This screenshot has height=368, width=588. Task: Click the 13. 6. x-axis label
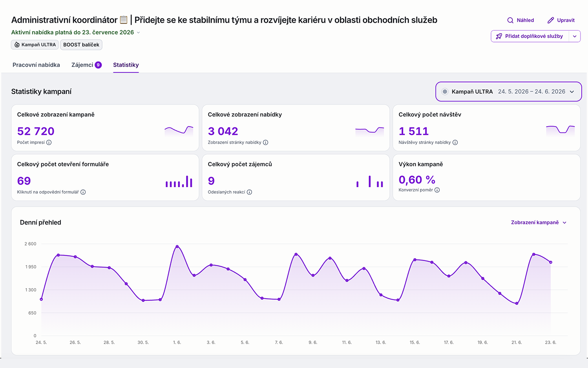coord(381,342)
